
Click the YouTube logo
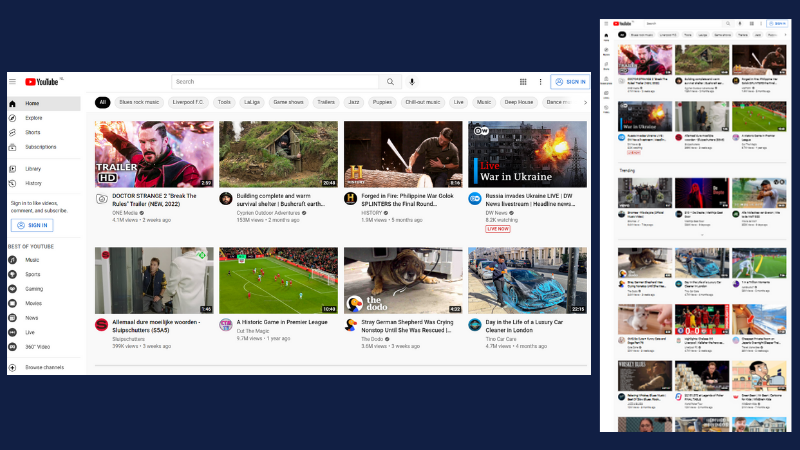click(43, 82)
